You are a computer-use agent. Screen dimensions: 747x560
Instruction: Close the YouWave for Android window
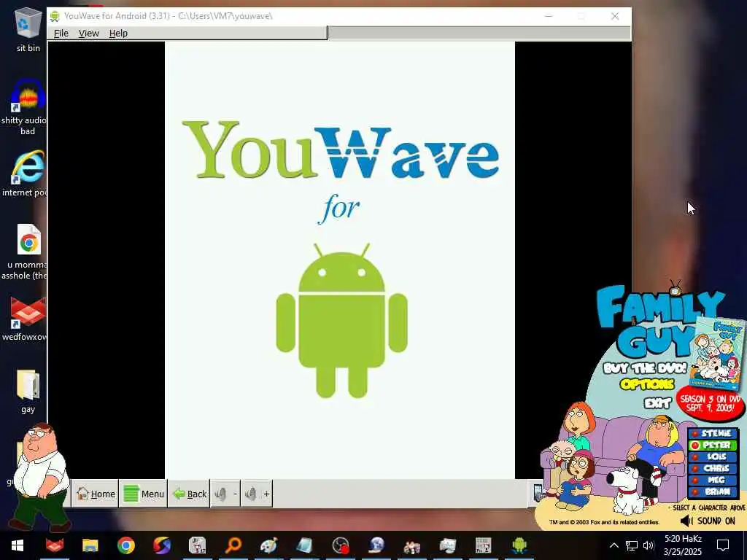click(615, 16)
